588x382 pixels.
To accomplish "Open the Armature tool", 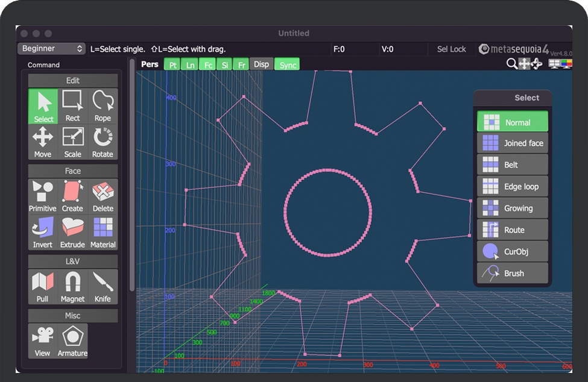I will click(x=72, y=341).
